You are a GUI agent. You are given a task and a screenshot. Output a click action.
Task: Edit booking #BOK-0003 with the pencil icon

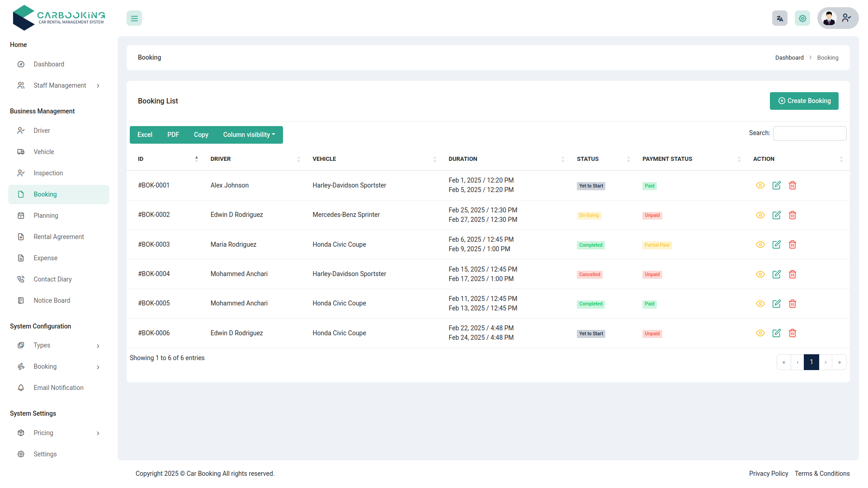click(x=776, y=244)
